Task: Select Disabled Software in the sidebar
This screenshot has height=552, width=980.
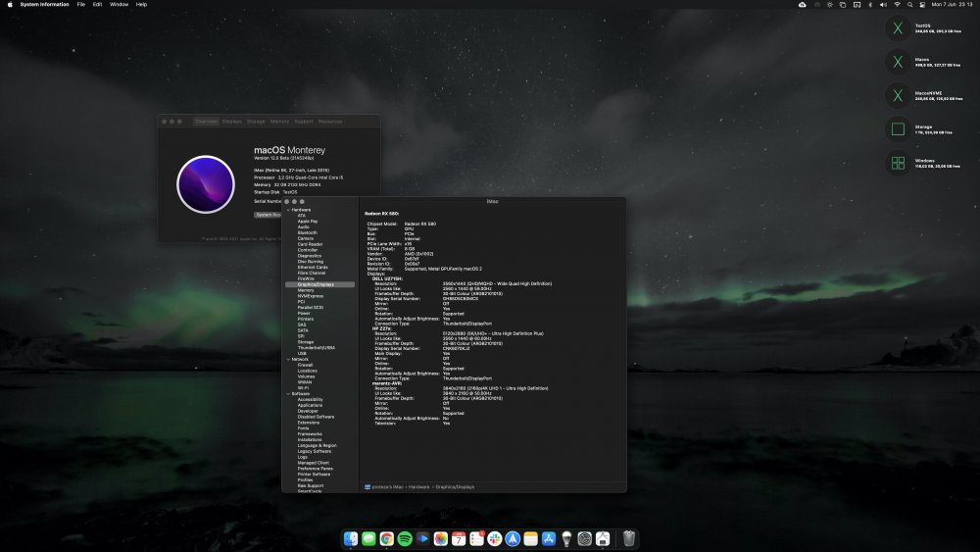Action: pyautogui.click(x=316, y=417)
